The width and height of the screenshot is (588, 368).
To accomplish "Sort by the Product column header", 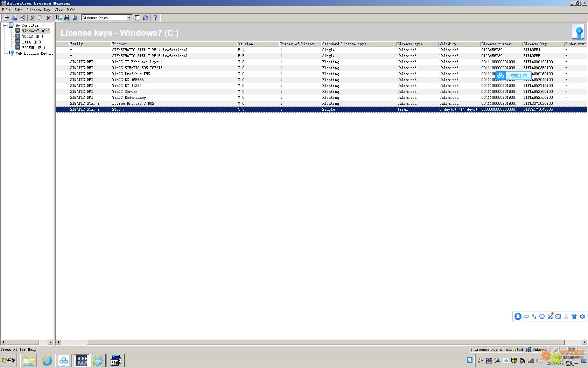I will coord(174,44).
